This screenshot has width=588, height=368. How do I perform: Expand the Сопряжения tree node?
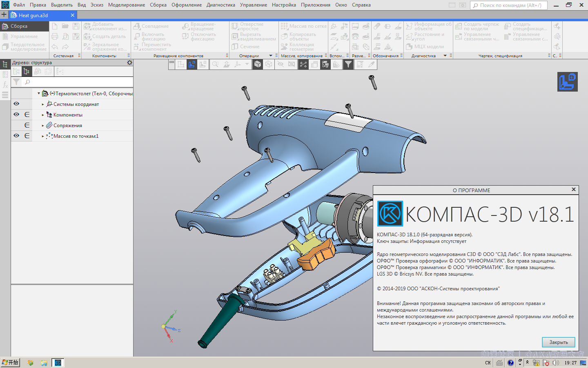tap(42, 125)
